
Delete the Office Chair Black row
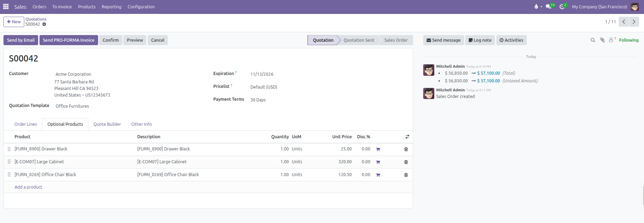[406, 175]
